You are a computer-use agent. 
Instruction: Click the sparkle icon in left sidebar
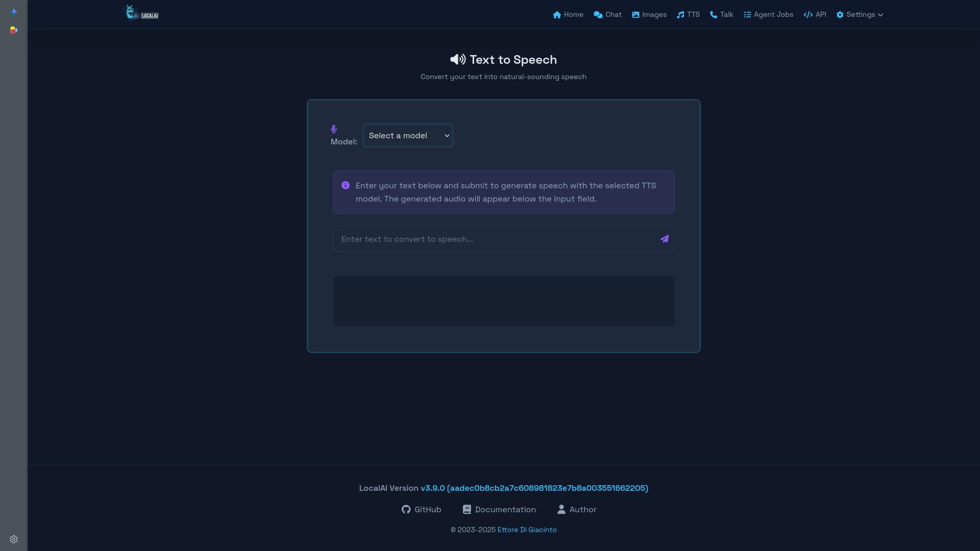14,12
